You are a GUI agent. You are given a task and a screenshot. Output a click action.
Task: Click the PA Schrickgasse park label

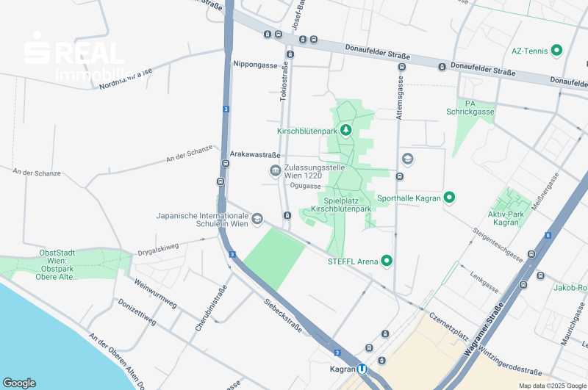pos(470,107)
